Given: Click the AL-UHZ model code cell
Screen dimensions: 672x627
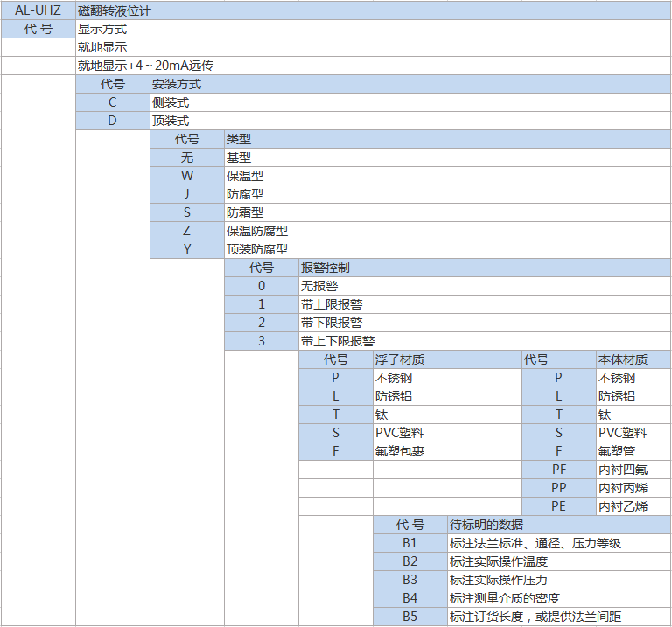Looking at the screenshot, I should click(38, 10).
